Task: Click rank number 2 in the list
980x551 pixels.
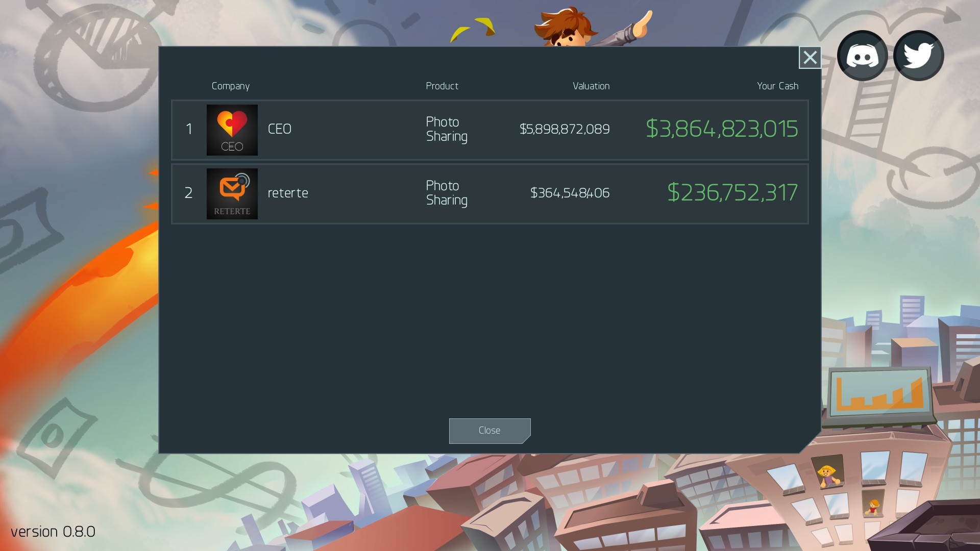Action: pos(188,193)
